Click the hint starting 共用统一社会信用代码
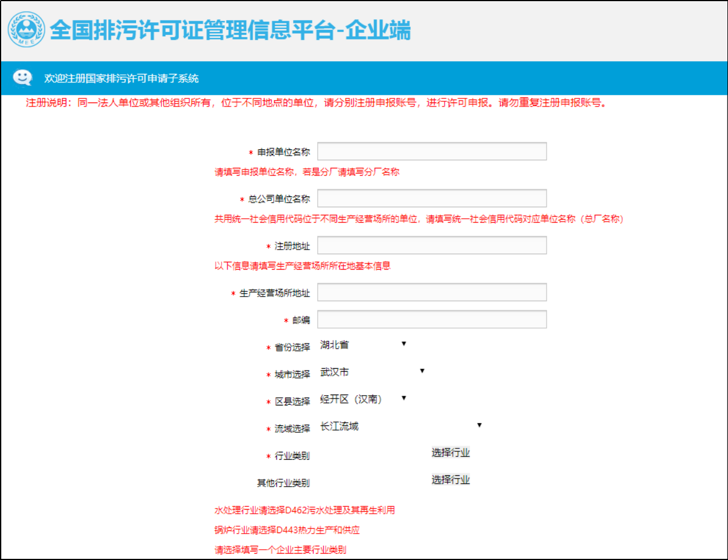Viewport: 728px width, 560px height. [419, 219]
